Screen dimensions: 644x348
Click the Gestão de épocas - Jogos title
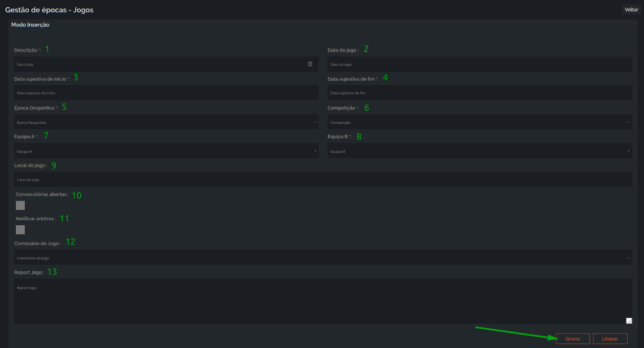tap(49, 9)
